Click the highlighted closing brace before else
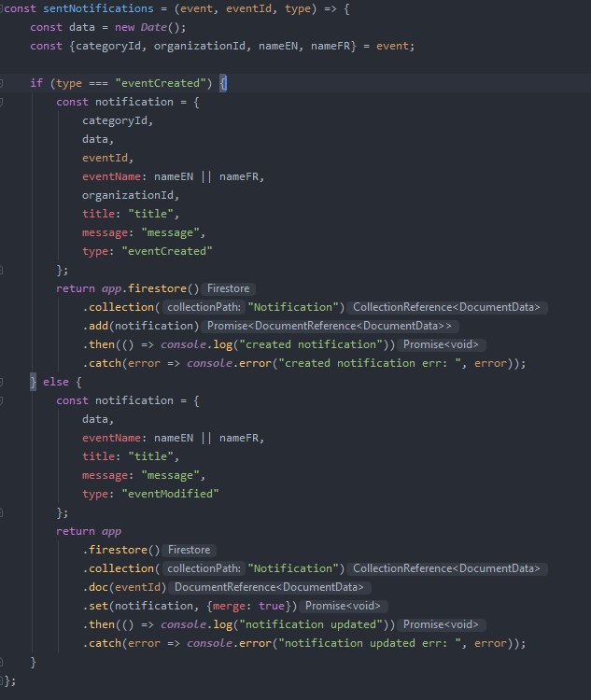 click(33, 382)
